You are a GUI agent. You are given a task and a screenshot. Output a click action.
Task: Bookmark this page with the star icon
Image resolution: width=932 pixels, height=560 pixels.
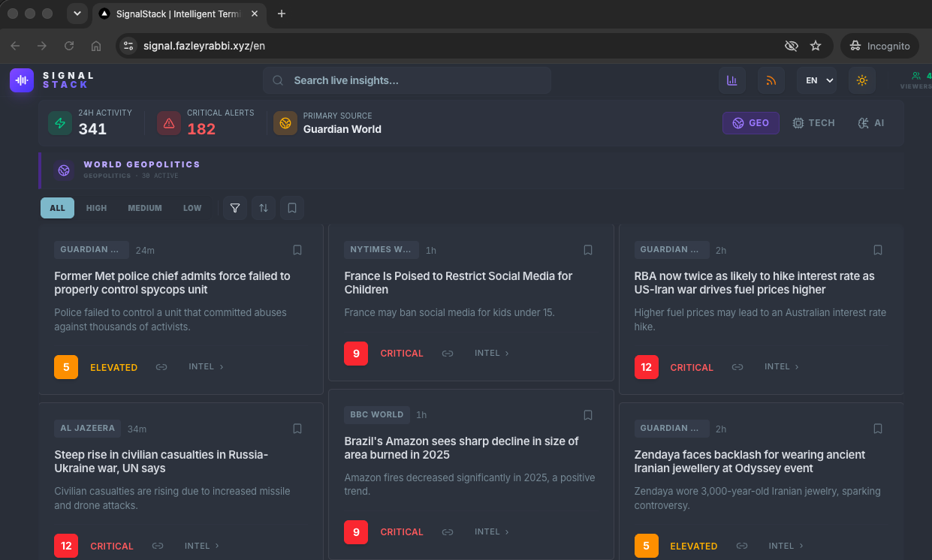pos(816,46)
